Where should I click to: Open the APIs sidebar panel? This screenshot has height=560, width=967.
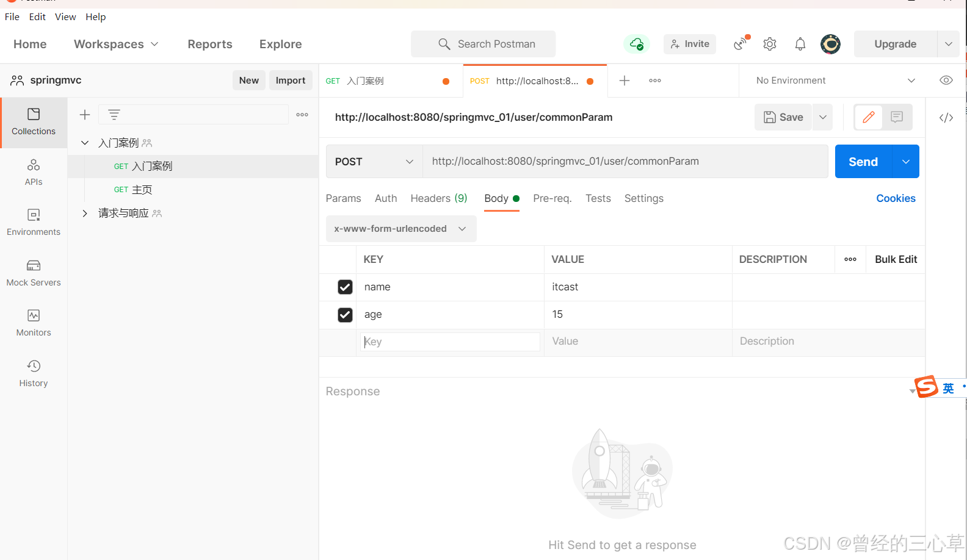(34, 173)
